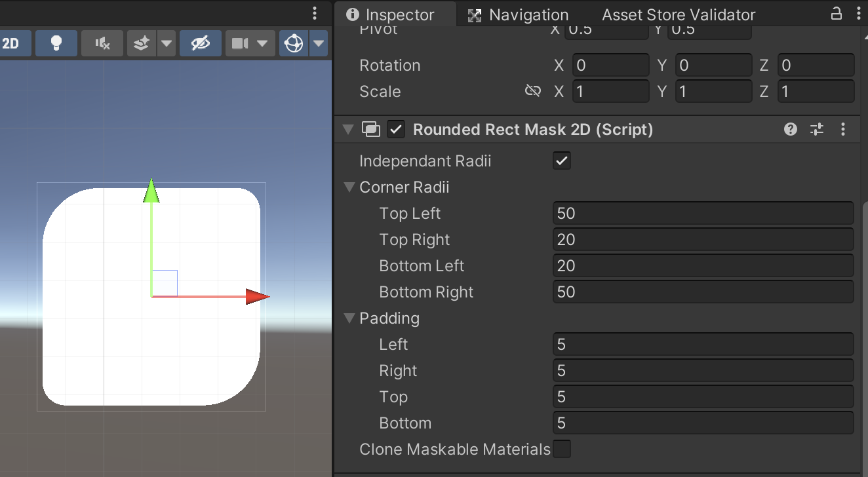Click the Bottom Right label

click(426, 292)
